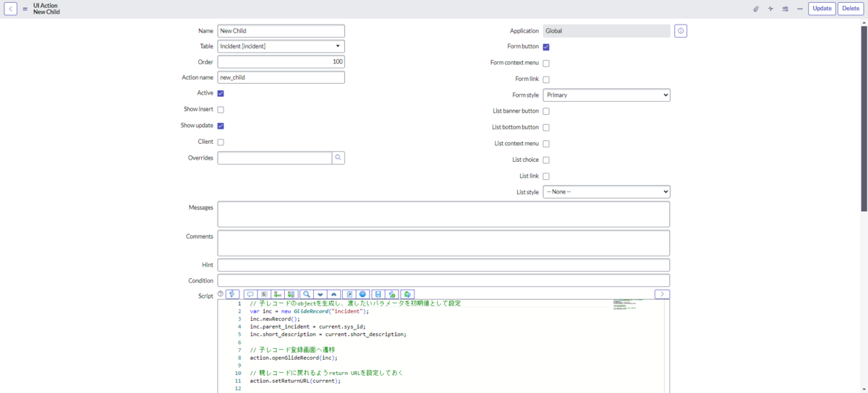Toggle comment icon in script toolbar

pos(250,294)
